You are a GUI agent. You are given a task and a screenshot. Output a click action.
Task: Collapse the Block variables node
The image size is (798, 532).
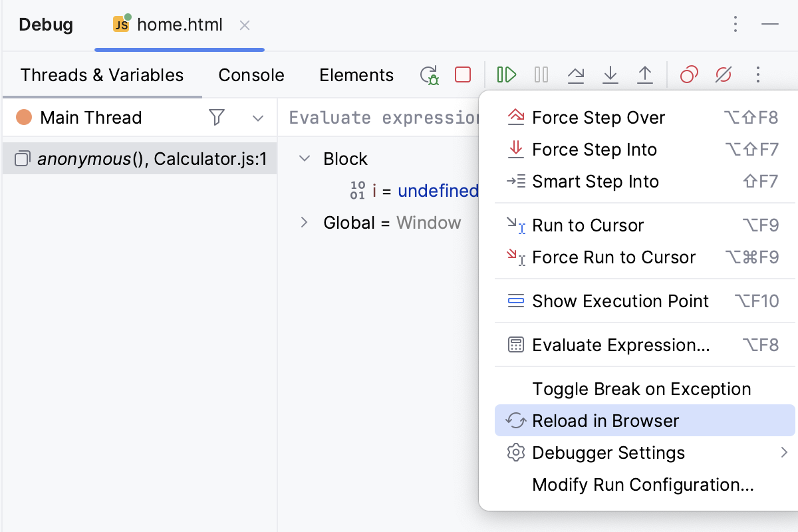pyautogui.click(x=305, y=158)
